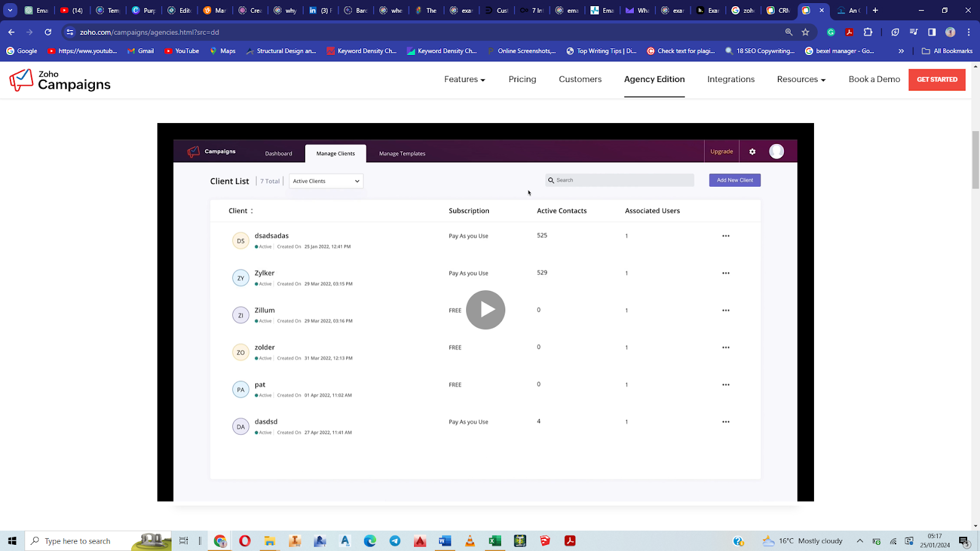Open Excel from the taskbar

click(495, 541)
